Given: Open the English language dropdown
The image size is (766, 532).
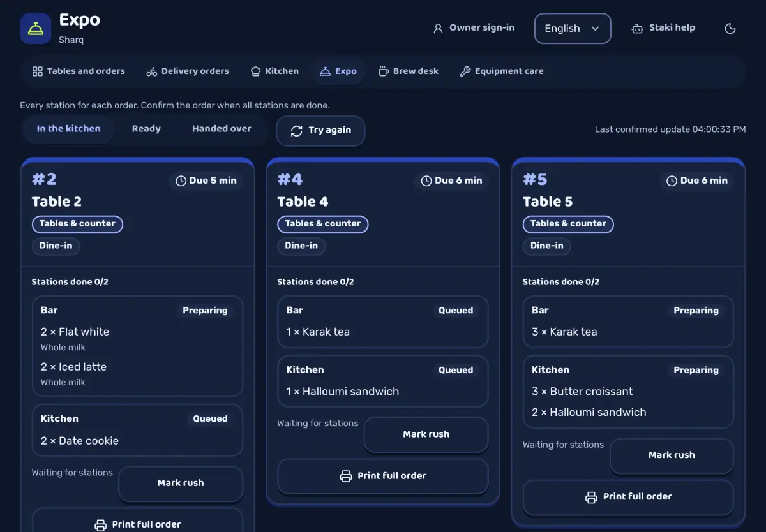Looking at the screenshot, I should (573, 29).
